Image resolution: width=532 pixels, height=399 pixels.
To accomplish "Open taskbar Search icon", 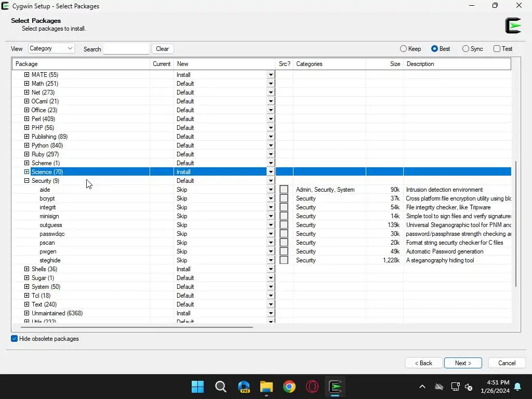I will click(x=220, y=387).
